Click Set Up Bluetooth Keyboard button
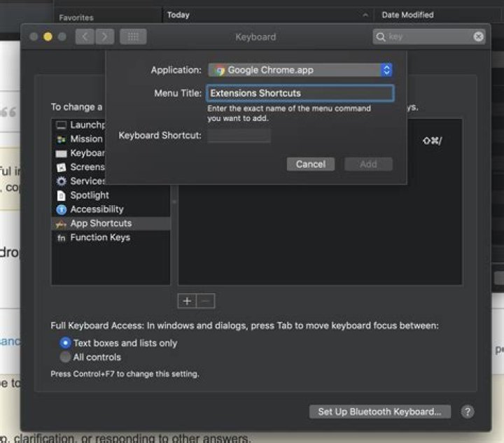Image resolution: width=504 pixels, height=443 pixels. click(379, 412)
